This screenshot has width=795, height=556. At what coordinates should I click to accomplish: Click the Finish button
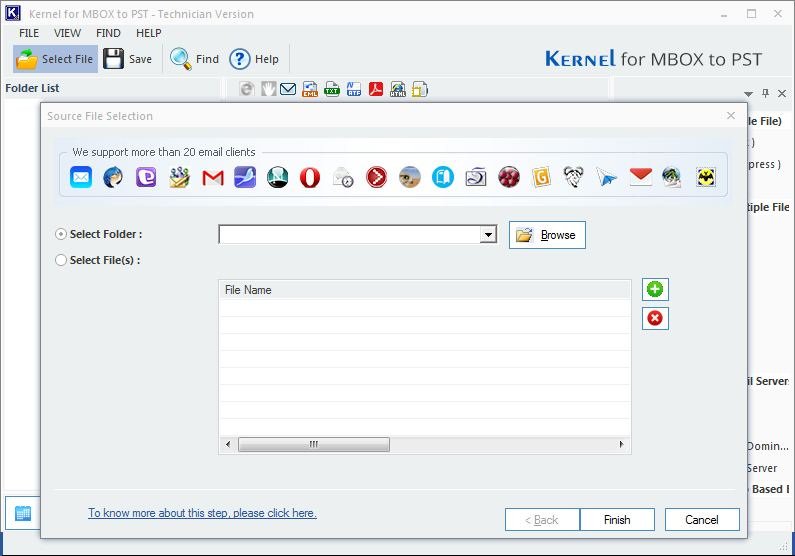click(617, 520)
